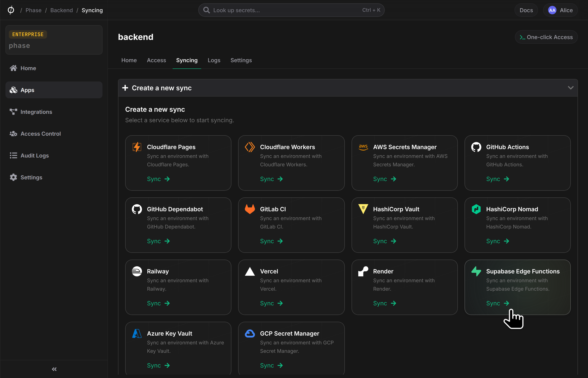Viewport: 588px width, 378px height.
Task: Click the HashiCorp Vault icon
Action: (x=363, y=209)
